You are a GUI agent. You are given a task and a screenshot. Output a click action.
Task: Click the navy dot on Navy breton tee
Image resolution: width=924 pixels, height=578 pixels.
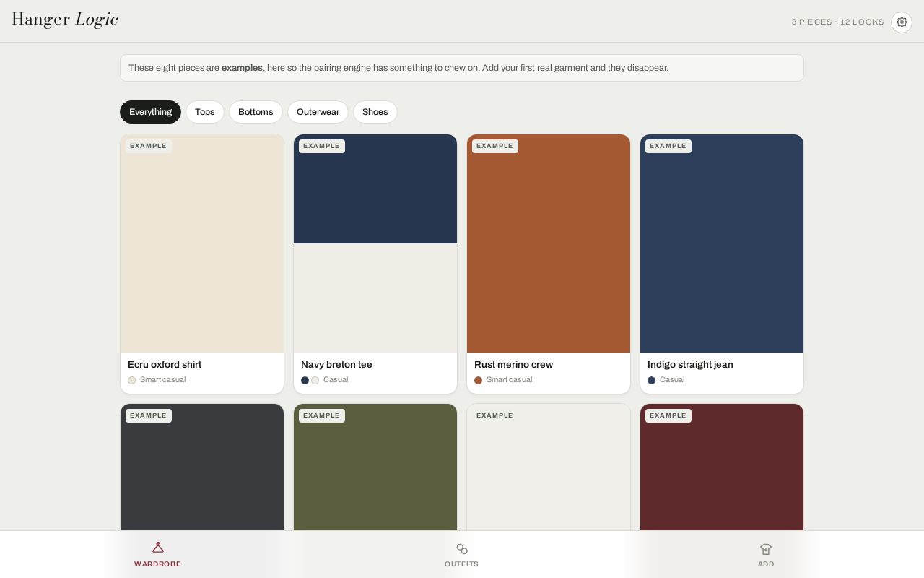(x=305, y=380)
